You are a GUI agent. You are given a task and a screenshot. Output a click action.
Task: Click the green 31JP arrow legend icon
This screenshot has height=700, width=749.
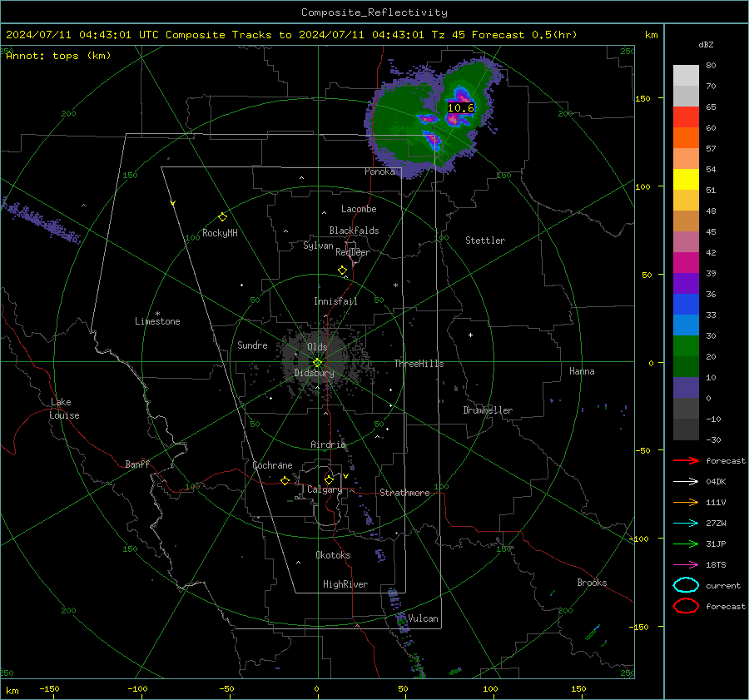[x=686, y=544]
